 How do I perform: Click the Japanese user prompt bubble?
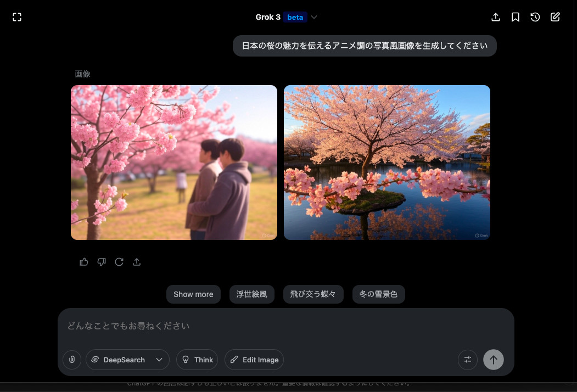click(365, 46)
